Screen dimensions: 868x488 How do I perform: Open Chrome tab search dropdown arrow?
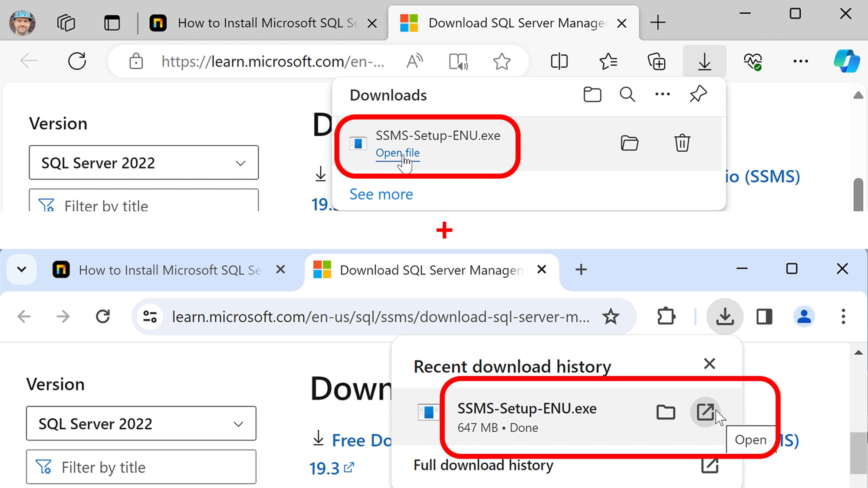pyautogui.click(x=22, y=269)
